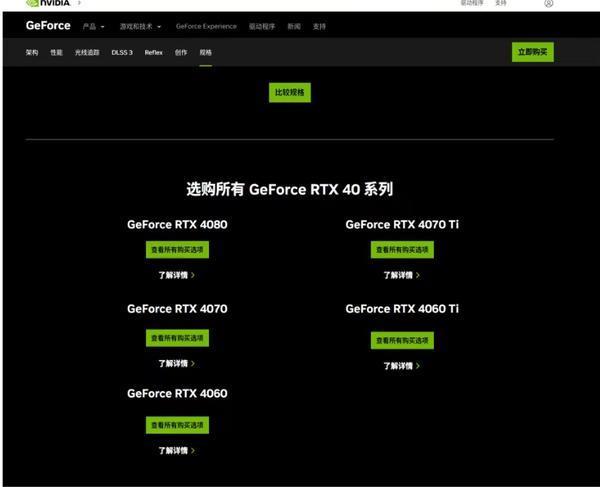Screen dimensions: 600x487
Task: Open 了解详情 link under RTX 4060 Ti
Action: 402,366
